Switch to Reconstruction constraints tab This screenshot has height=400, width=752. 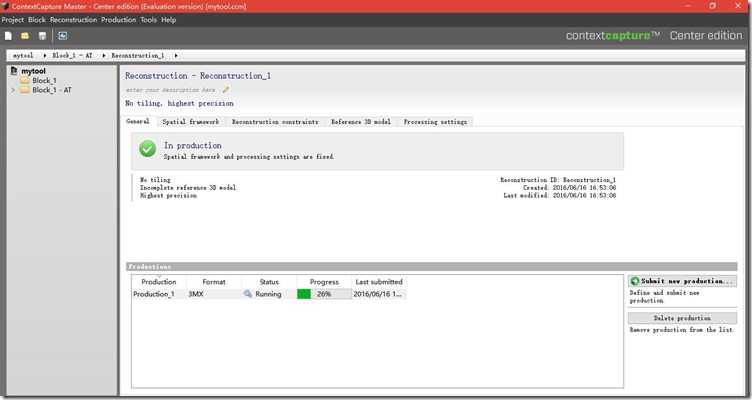[275, 122]
